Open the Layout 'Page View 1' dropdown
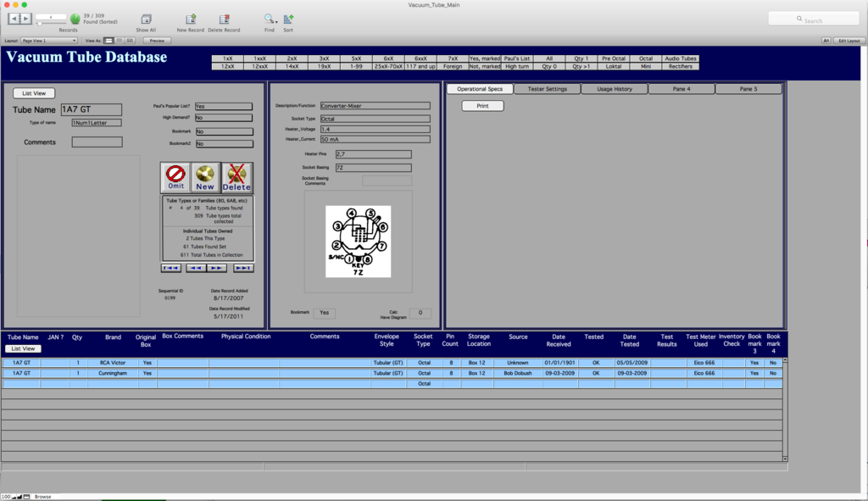The height and width of the screenshot is (501, 868). 48,41
